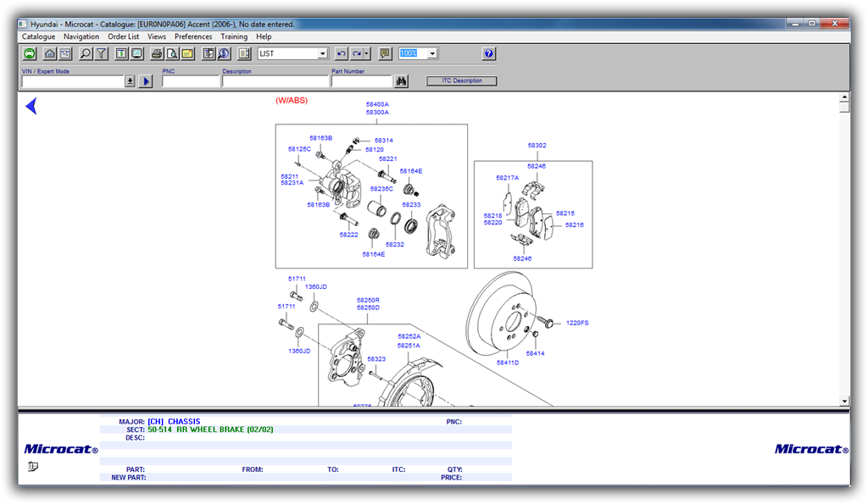The height and width of the screenshot is (504, 868).
Task: Click the Description input field
Action: pyautogui.click(x=275, y=81)
